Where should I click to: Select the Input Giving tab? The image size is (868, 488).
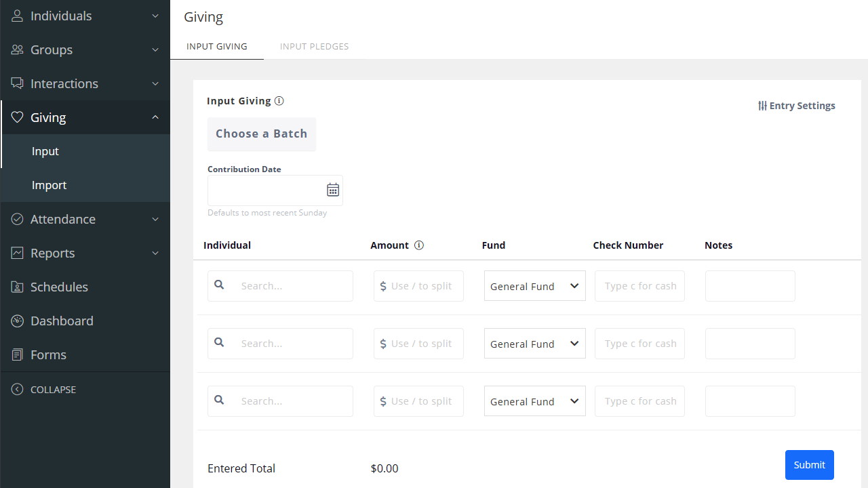click(x=216, y=46)
